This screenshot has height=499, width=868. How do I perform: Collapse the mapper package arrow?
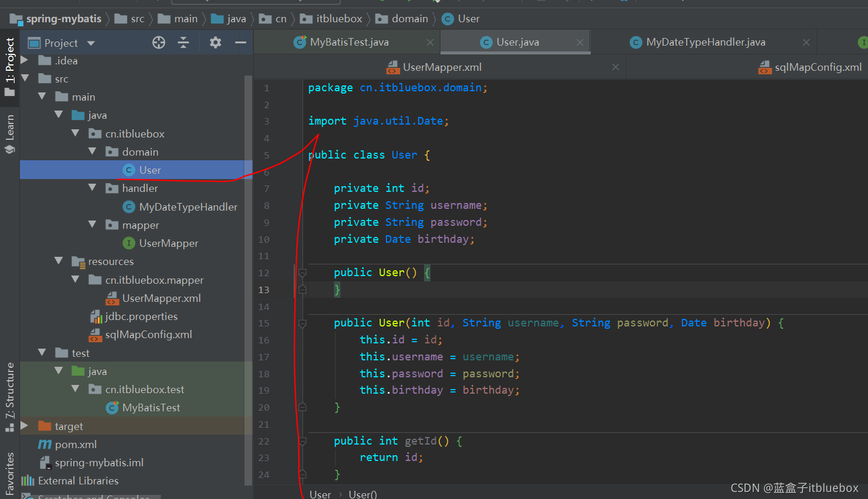pyautogui.click(x=92, y=225)
